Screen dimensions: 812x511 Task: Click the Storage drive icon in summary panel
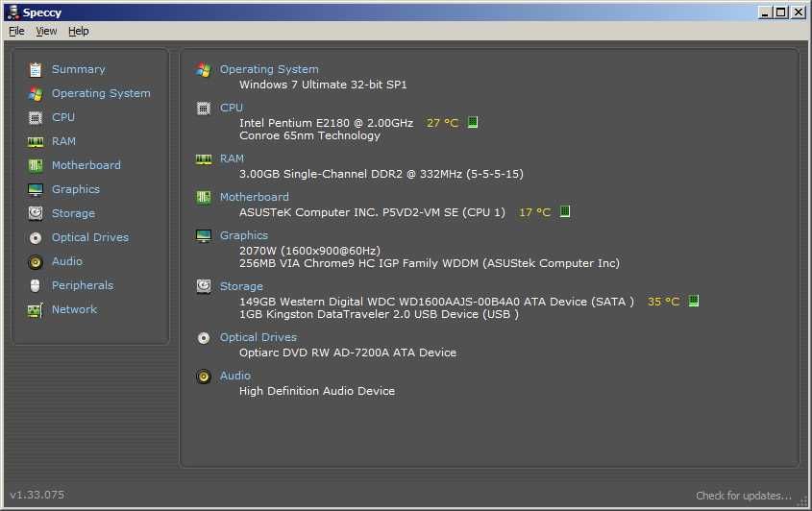click(x=204, y=286)
